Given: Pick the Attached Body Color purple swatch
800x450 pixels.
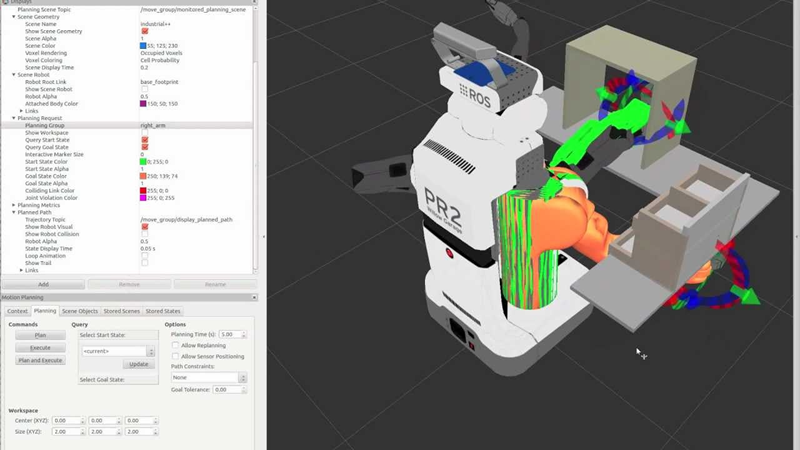Looking at the screenshot, I should point(143,104).
